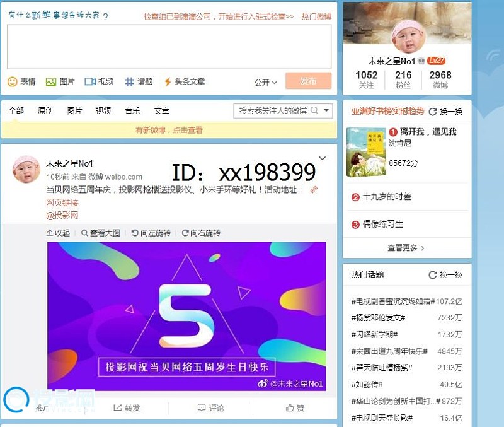Click the 查看大图 magnifier icon
504x427 pixels.
pyautogui.click(x=84, y=233)
